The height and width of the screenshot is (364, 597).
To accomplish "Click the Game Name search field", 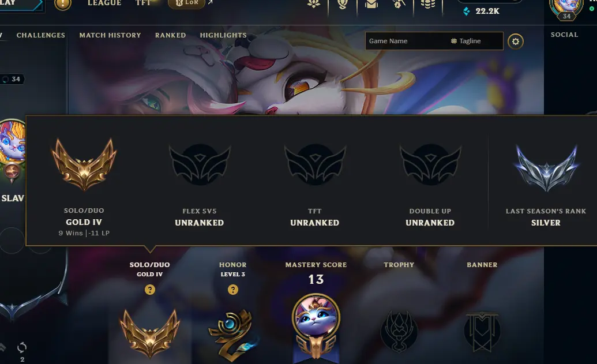I will point(406,41).
